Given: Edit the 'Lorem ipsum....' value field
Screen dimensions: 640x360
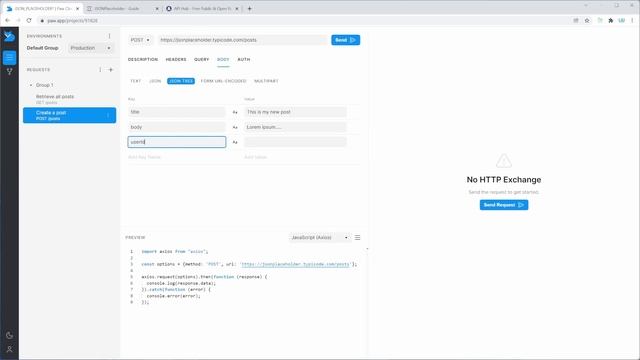Looking at the screenshot, I should [x=295, y=127].
